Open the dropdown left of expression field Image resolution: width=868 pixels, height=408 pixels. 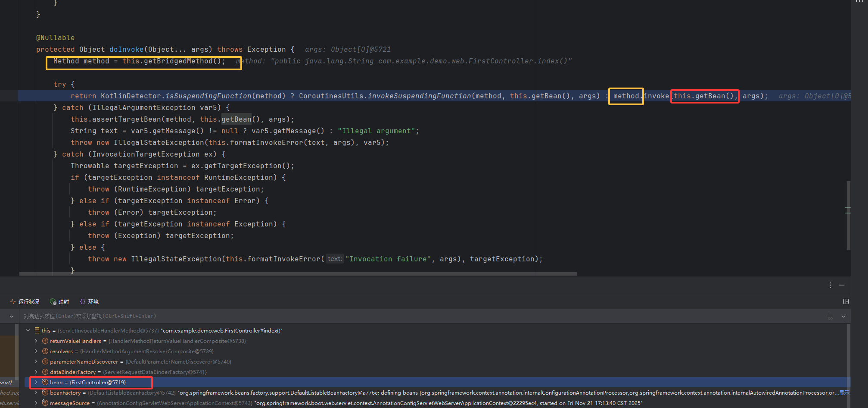pyautogui.click(x=11, y=317)
